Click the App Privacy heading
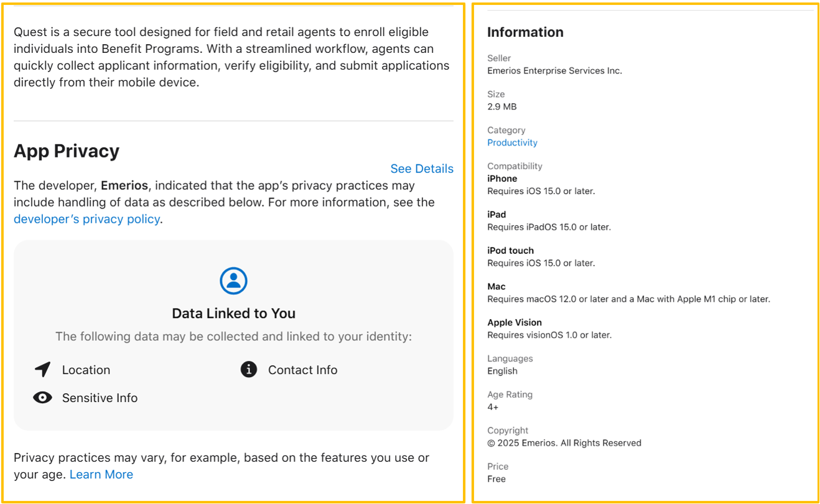Screen dimensions: 820x504 click(67, 151)
